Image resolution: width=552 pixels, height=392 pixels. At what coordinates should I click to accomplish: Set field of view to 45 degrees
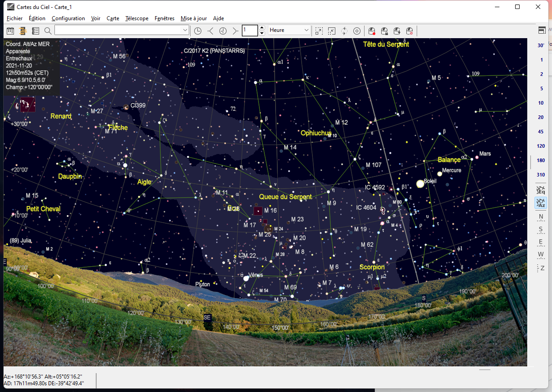(541, 132)
